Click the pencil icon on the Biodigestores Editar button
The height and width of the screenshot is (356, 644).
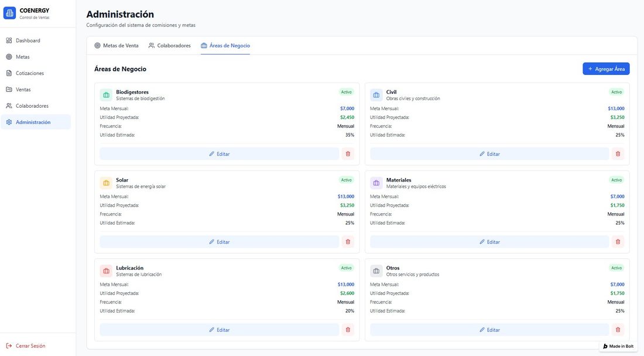pyautogui.click(x=211, y=154)
